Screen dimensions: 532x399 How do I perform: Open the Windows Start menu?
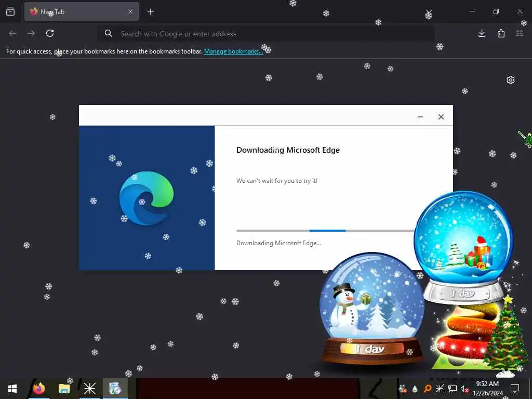[12, 389]
